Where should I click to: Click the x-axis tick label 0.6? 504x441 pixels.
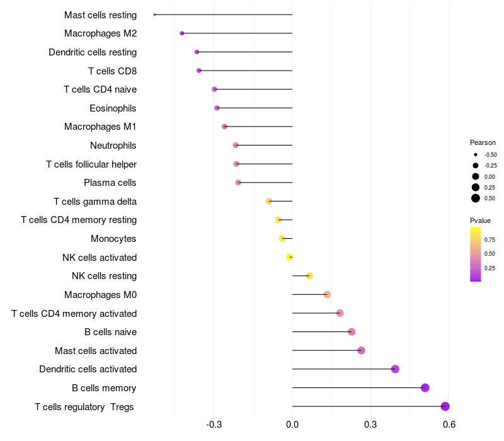[449, 425]
